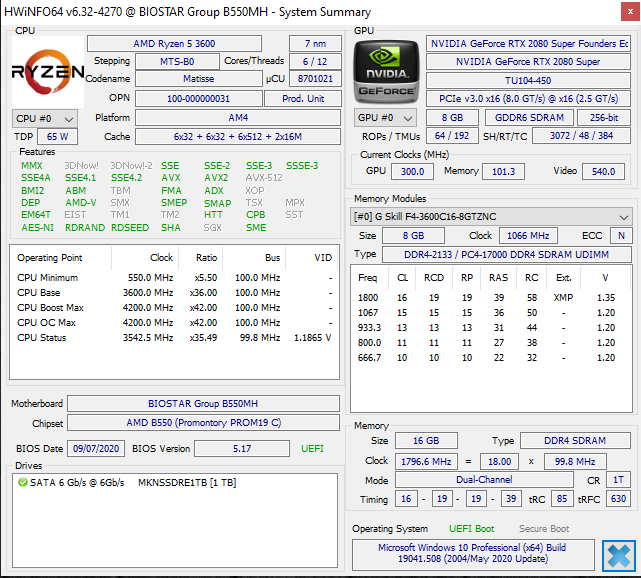Click the module clock 1066 MHz field
This screenshot has height=578, width=641.
[528, 236]
